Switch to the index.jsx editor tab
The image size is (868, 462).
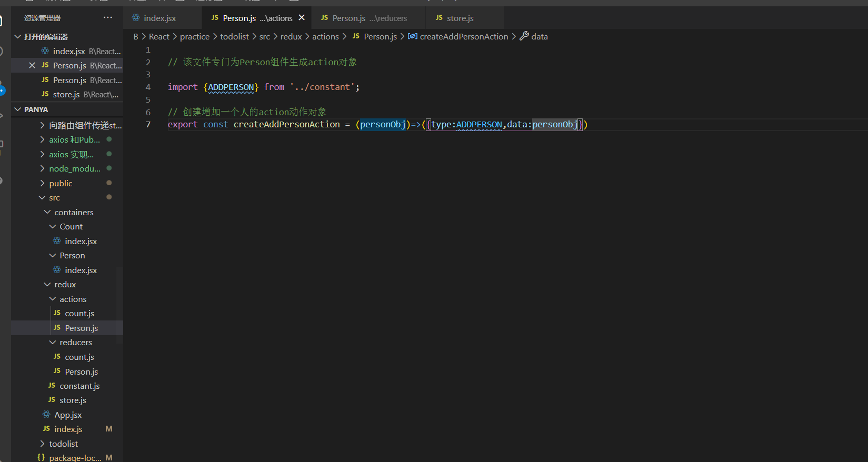click(x=163, y=18)
